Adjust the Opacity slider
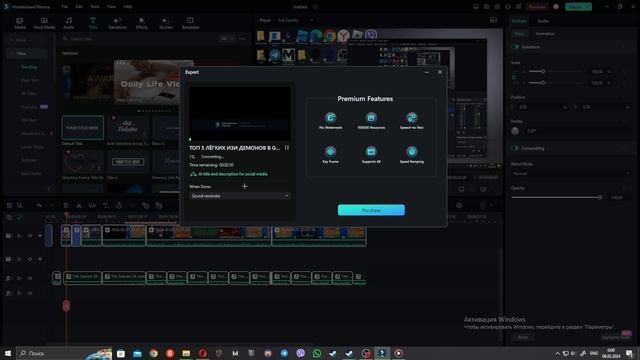This screenshot has width=640, height=360. (x=557, y=198)
